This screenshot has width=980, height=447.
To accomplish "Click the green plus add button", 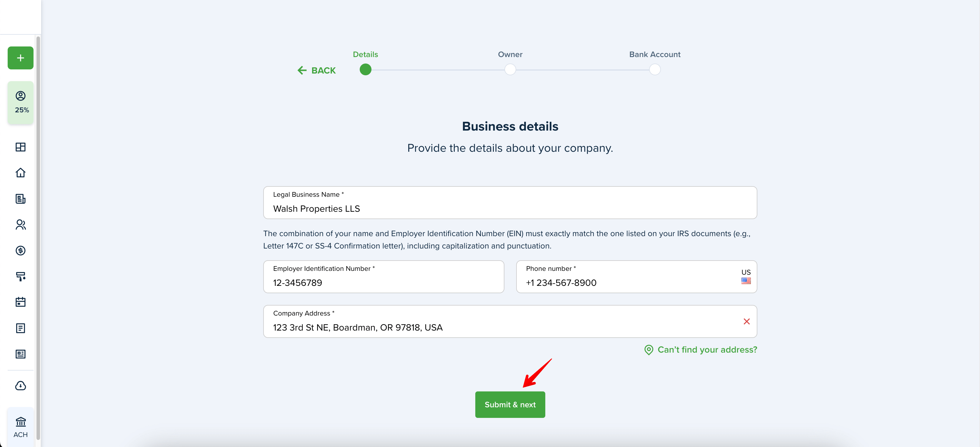I will tap(21, 58).
